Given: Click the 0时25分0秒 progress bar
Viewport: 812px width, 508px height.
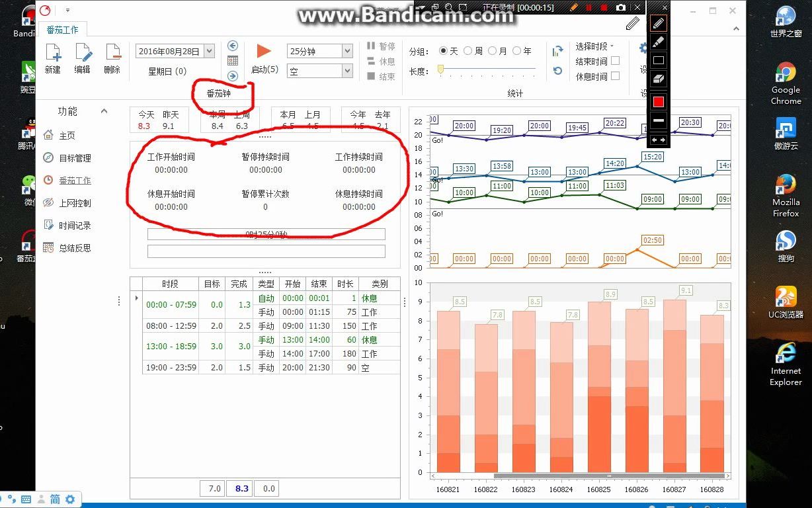Looking at the screenshot, I should 266,234.
